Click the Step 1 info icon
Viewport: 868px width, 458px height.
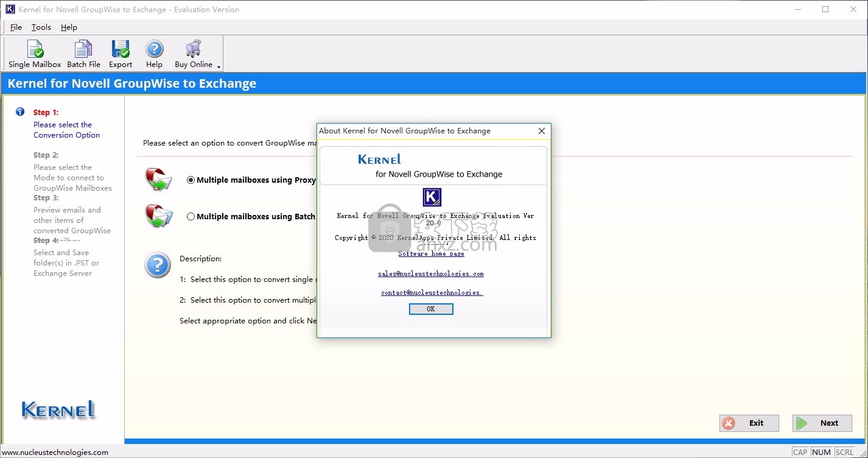coord(20,111)
